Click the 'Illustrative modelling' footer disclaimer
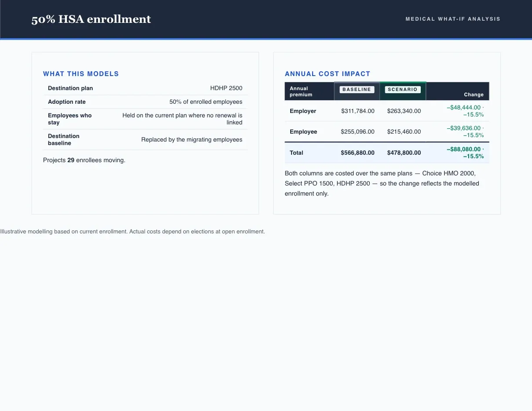This screenshot has width=532, height=411. (x=132, y=232)
